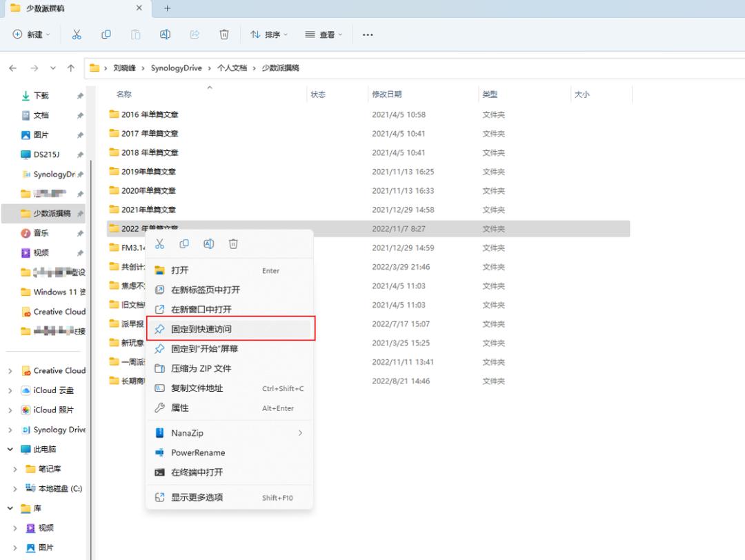The width and height of the screenshot is (745, 560).
Task: Expand the iCloud 云盘 tree node
Action: coord(10,390)
